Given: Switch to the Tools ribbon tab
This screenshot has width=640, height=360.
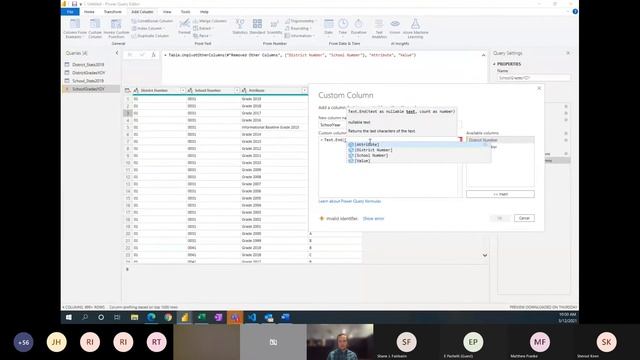Looking at the screenshot, I should (x=185, y=12).
